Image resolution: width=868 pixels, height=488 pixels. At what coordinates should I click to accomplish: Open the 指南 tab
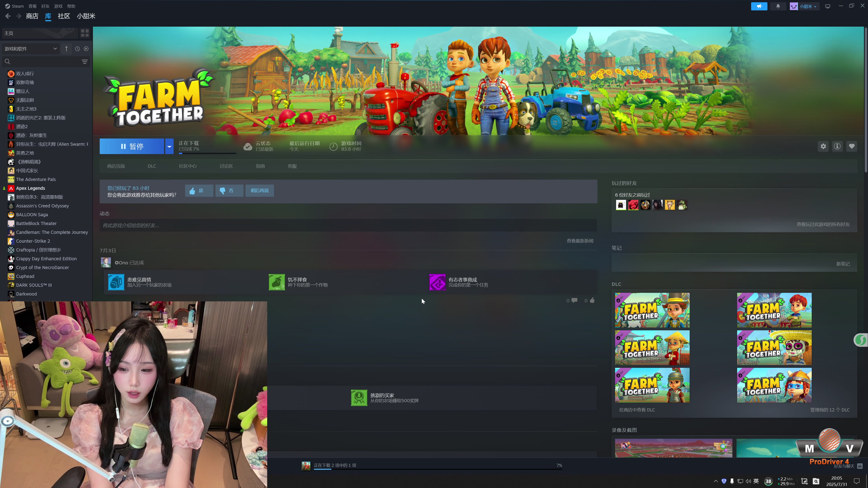pyautogui.click(x=260, y=166)
